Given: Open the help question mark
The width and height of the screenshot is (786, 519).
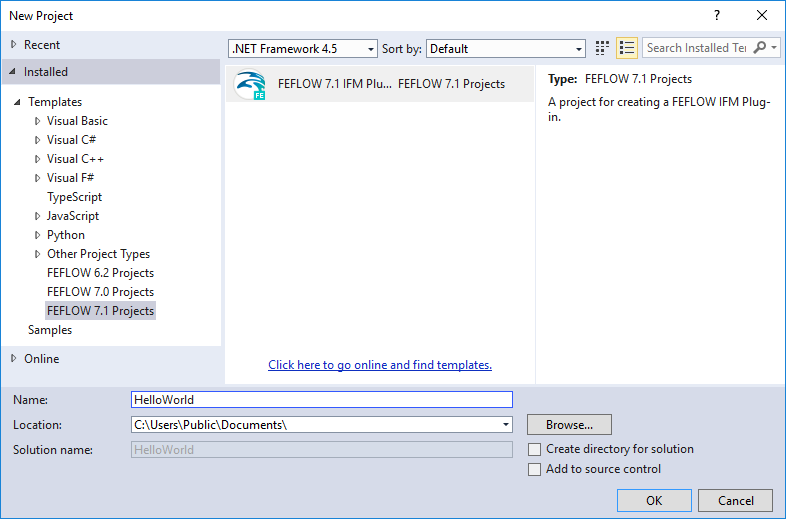Looking at the screenshot, I should pos(717,15).
